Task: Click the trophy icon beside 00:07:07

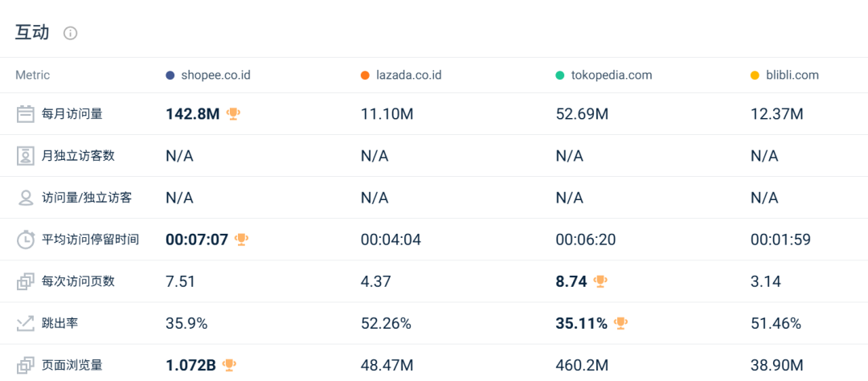Action: pyautogui.click(x=241, y=240)
